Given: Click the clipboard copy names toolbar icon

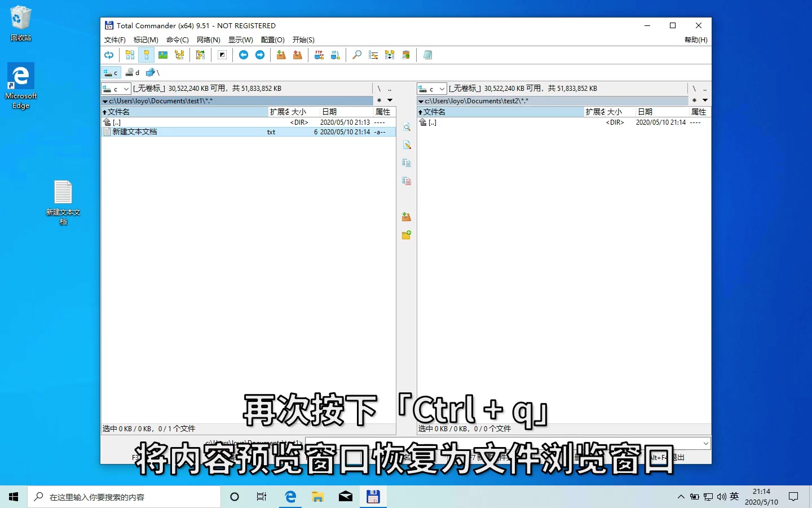Looking at the screenshot, I should tap(406, 55).
